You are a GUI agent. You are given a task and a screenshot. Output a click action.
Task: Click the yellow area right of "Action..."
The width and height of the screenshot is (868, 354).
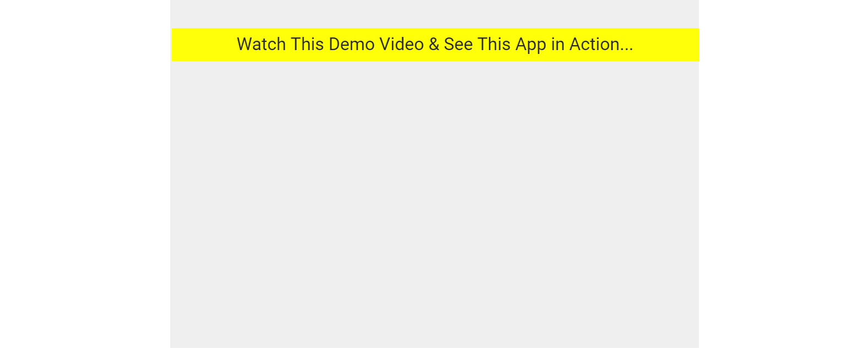point(666,45)
